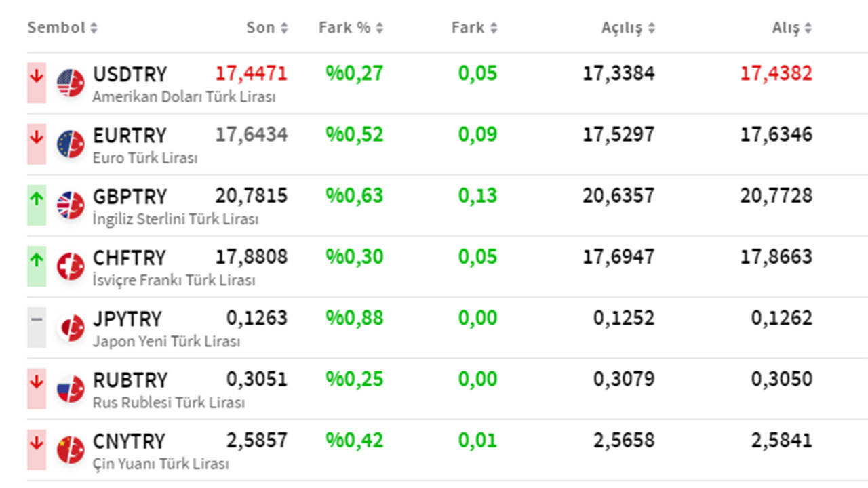
Task: Click the JPYTRY gray neutral dash indicator
Action: (37, 327)
